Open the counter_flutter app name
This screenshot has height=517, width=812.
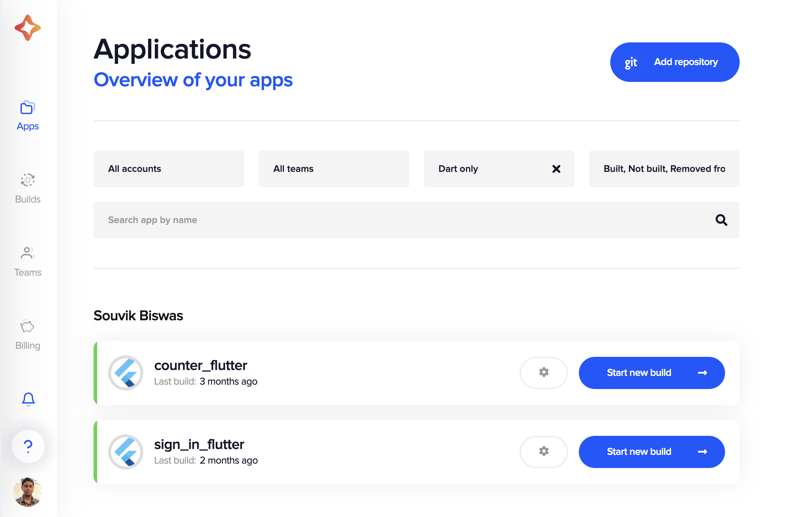[x=201, y=365]
